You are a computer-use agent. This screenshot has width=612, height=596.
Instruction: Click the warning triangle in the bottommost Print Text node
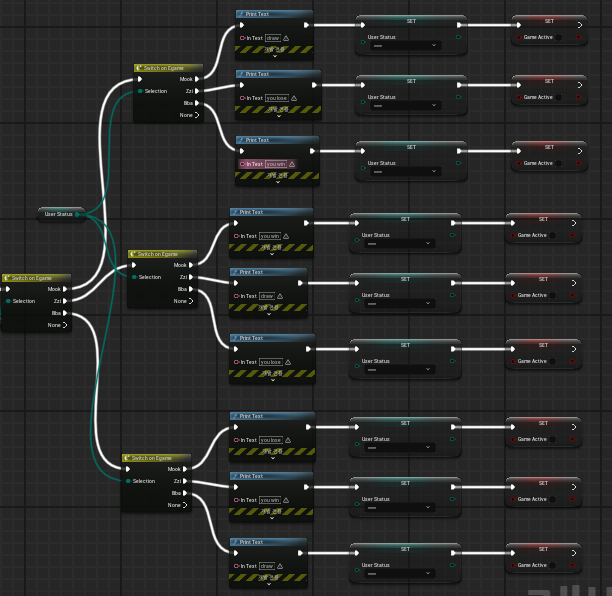tap(280, 566)
